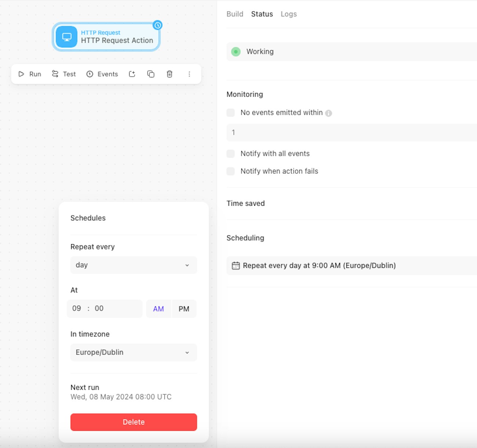477x448 pixels.
Task: Click the hour field showing 09
Action: point(77,308)
